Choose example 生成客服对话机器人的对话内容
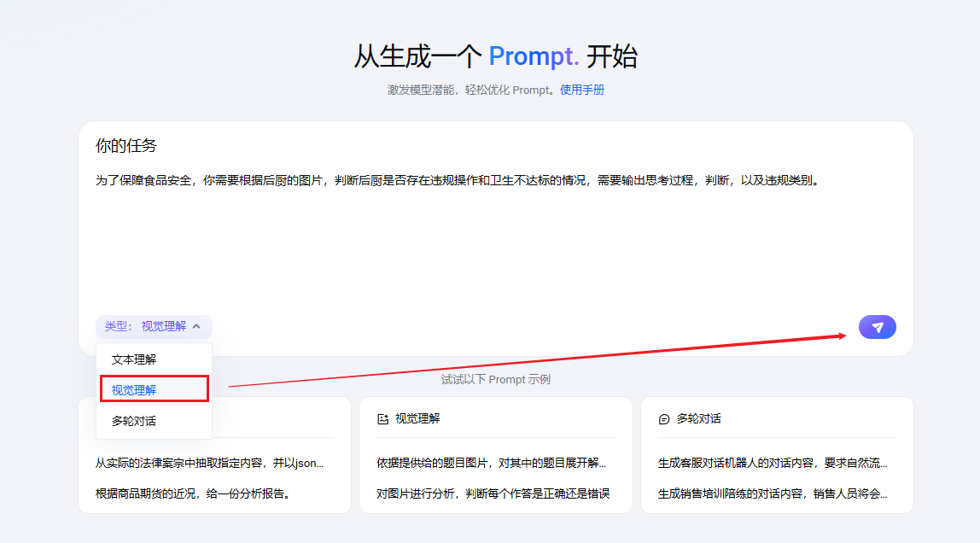980x543 pixels. tap(773, 463)
